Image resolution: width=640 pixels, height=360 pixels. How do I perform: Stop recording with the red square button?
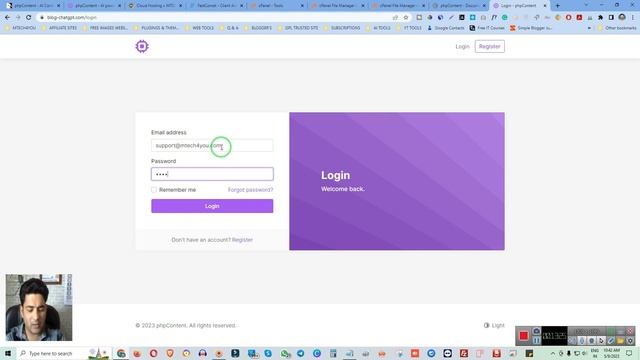click(523, 336)
